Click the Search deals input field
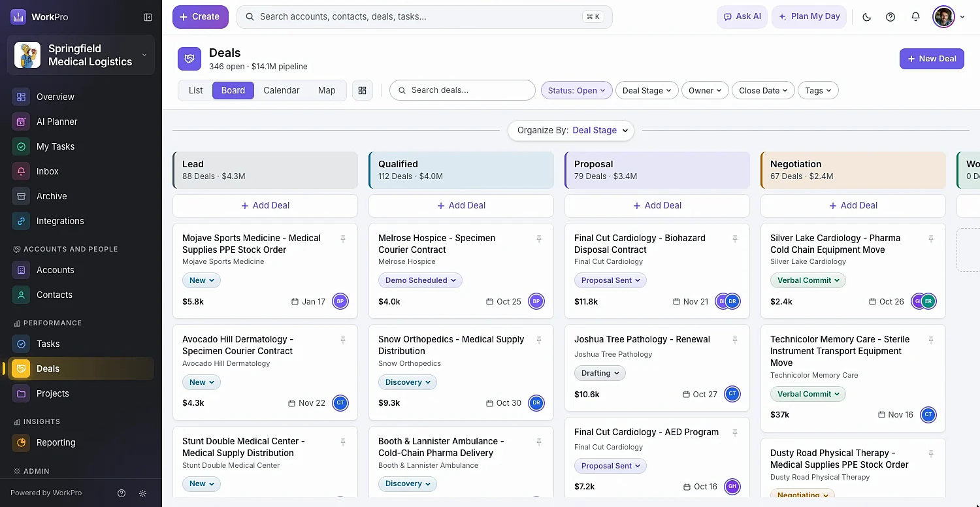Screen dimensions: 980x507 (x=463, y=90)
